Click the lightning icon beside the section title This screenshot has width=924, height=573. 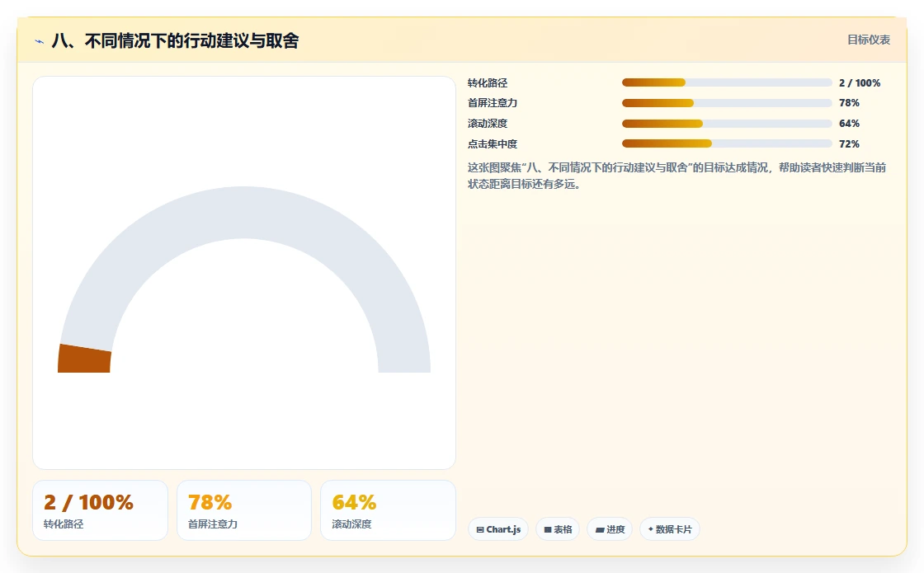pyautogui.click(x=40, y=41)
